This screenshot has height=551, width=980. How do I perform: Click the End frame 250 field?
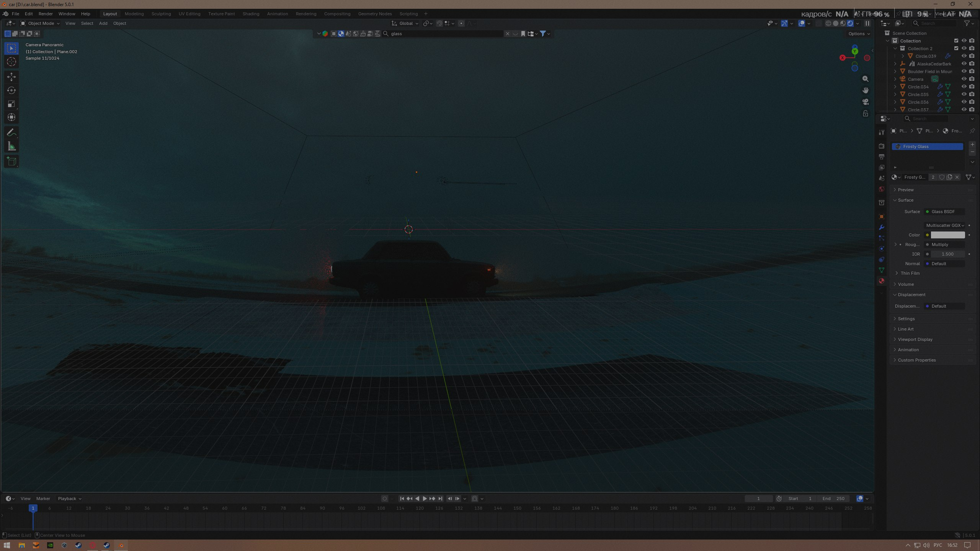pyautogui.click(x=833, y=499)
